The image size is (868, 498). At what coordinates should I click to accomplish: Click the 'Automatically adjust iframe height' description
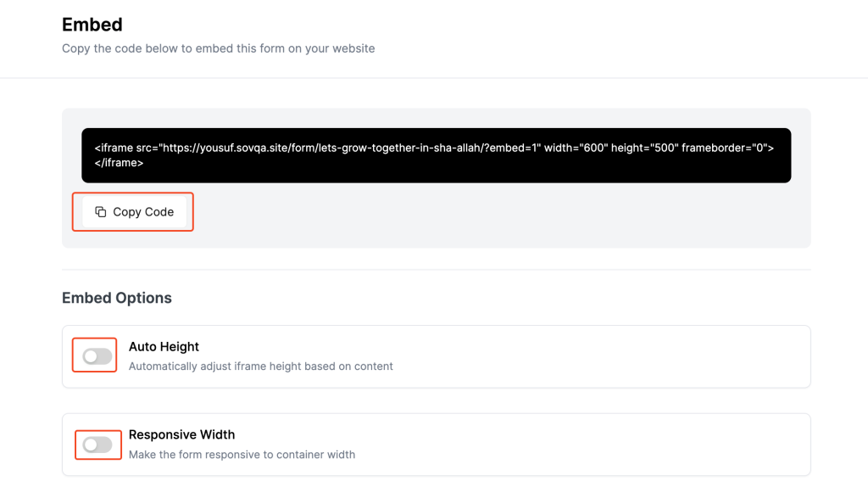261,367
